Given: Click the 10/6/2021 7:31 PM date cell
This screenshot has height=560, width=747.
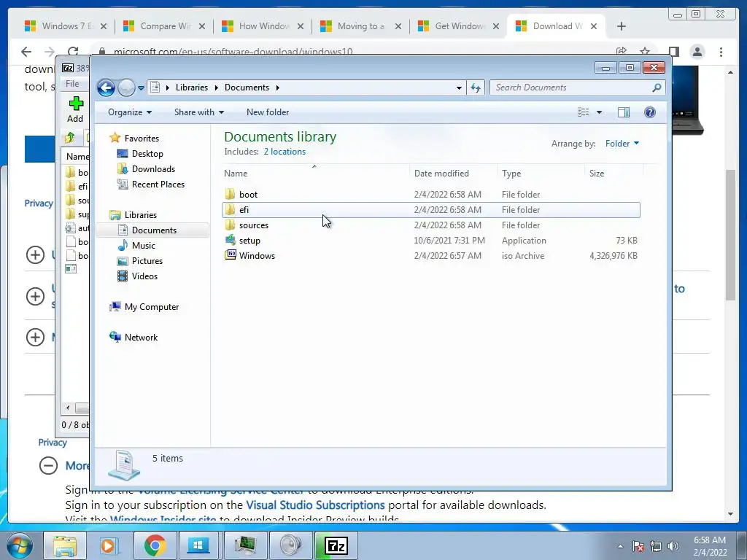Looking at the screenshot, I should point(449,241).
